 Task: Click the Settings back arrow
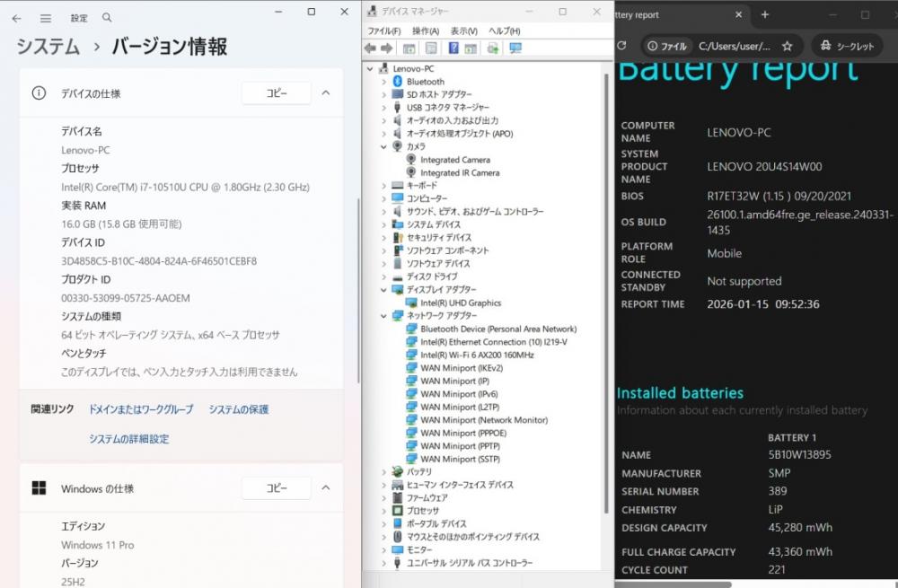click(x=17, y=18)
